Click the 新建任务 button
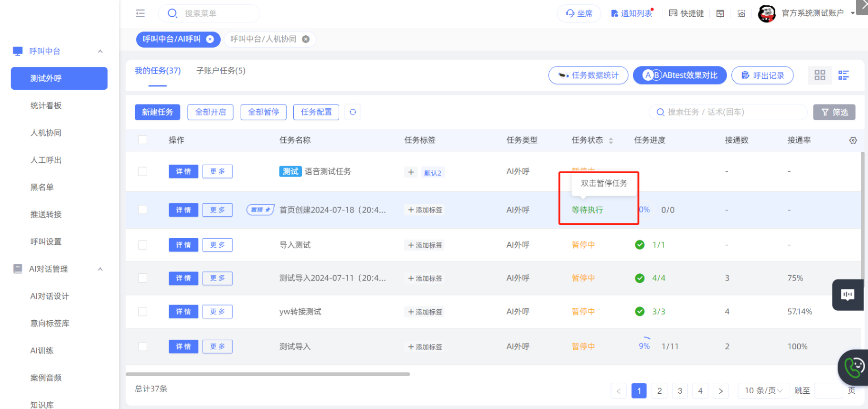The image size is (868, 409). (x=157, y=112)
